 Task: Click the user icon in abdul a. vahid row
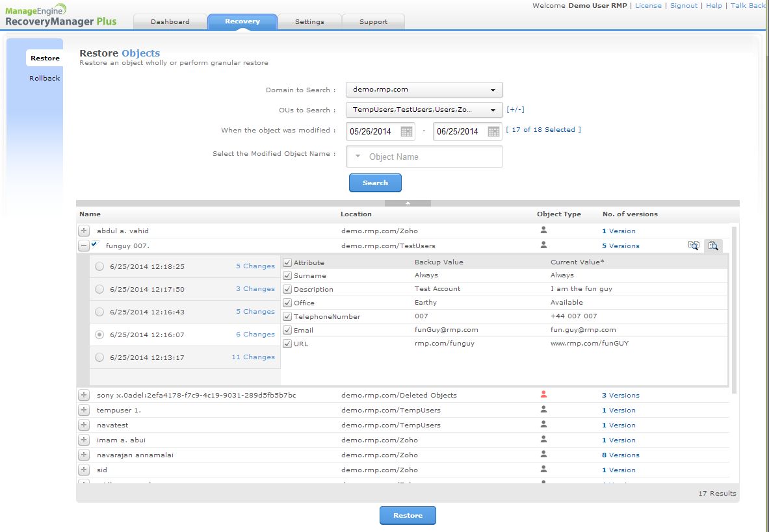(x=543, y=230)
